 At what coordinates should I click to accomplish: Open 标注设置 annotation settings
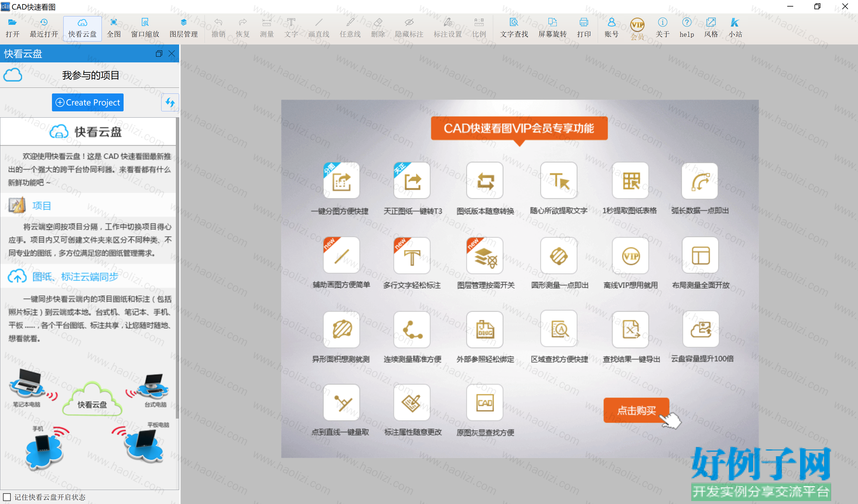pos(448,28)
